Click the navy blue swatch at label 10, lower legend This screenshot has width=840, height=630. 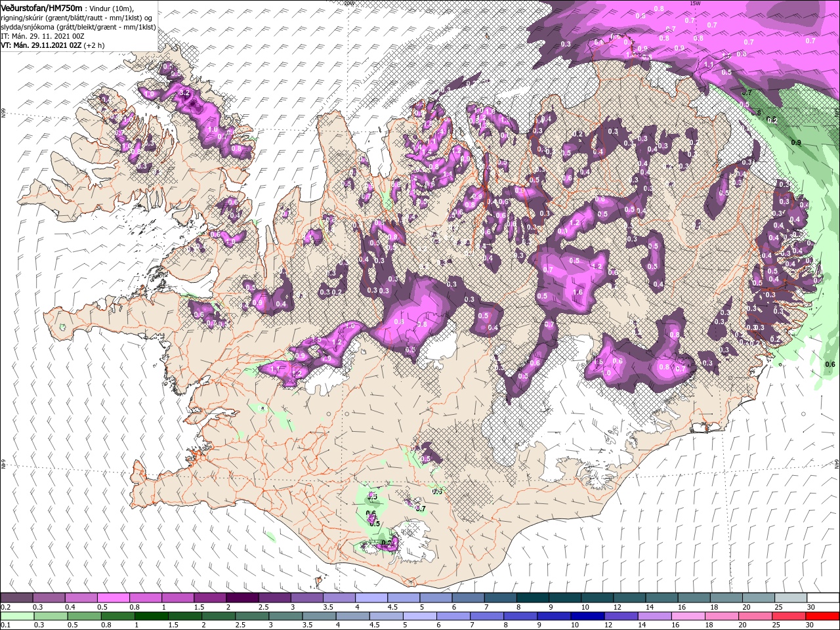click(x=587, y=616)
